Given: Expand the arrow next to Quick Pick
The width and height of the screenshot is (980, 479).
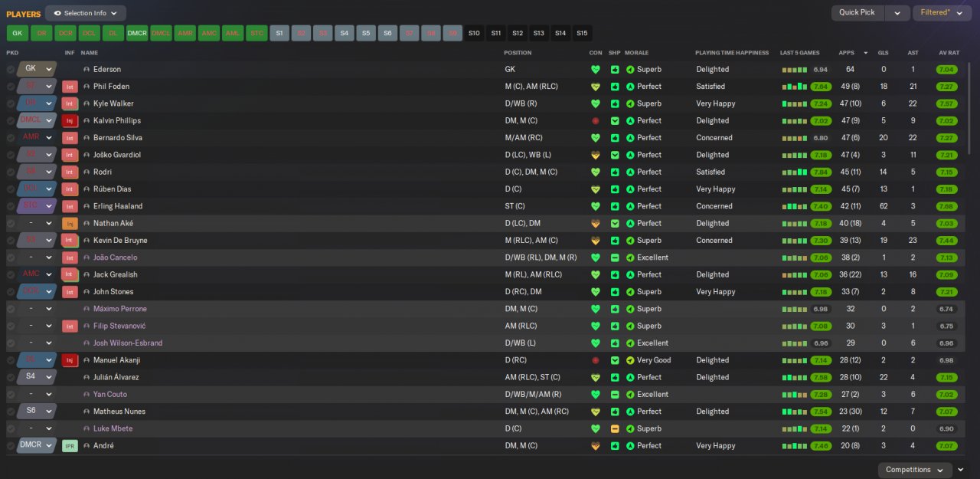Looking at the screenshot, I should tap(897, 13).
